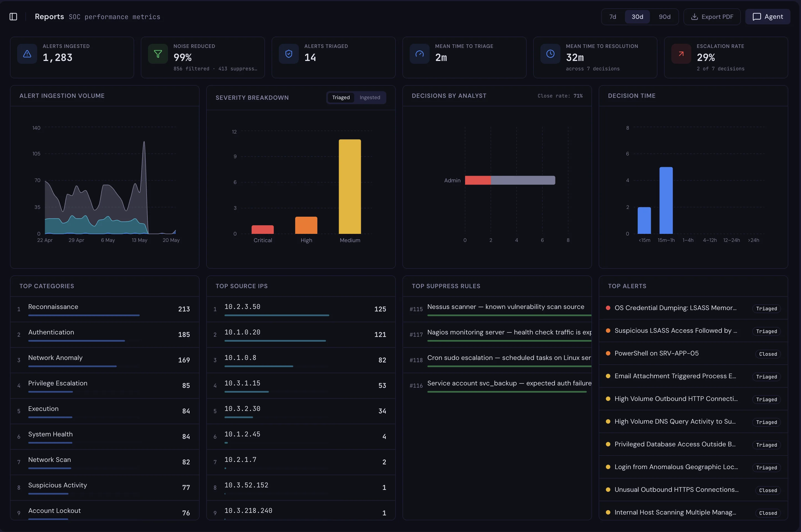Click the Mean Time to Triage gauge icon
801x532 pixels.
[420, 53]
